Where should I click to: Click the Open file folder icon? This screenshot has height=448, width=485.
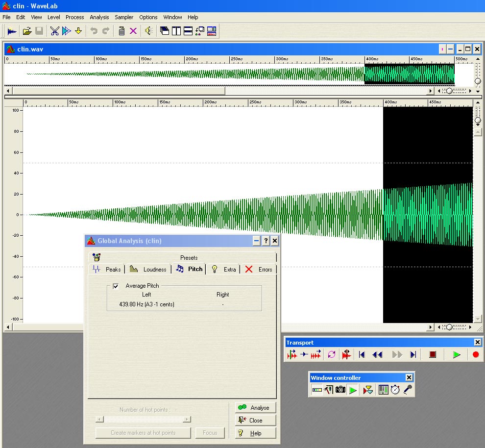tap(27, 31)
